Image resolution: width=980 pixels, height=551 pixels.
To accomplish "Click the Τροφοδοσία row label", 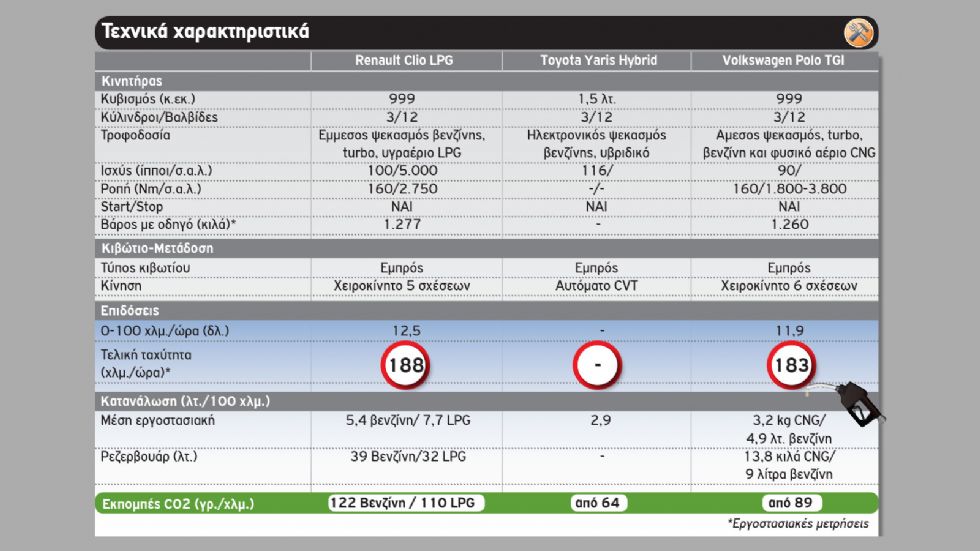I will click(136, 136).
